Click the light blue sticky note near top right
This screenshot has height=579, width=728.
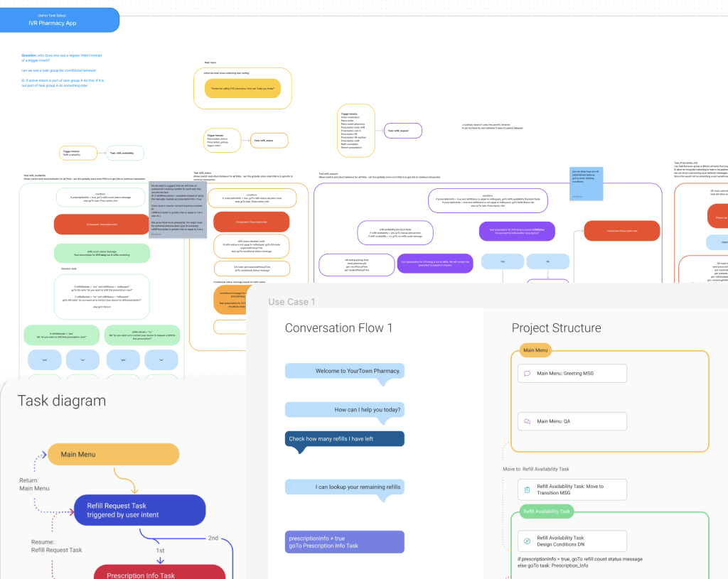587,184
